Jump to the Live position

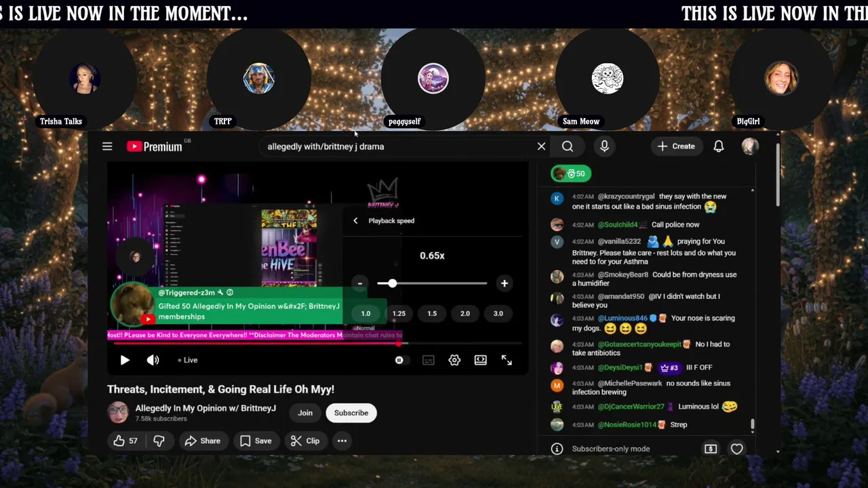(x=188, y=360)
